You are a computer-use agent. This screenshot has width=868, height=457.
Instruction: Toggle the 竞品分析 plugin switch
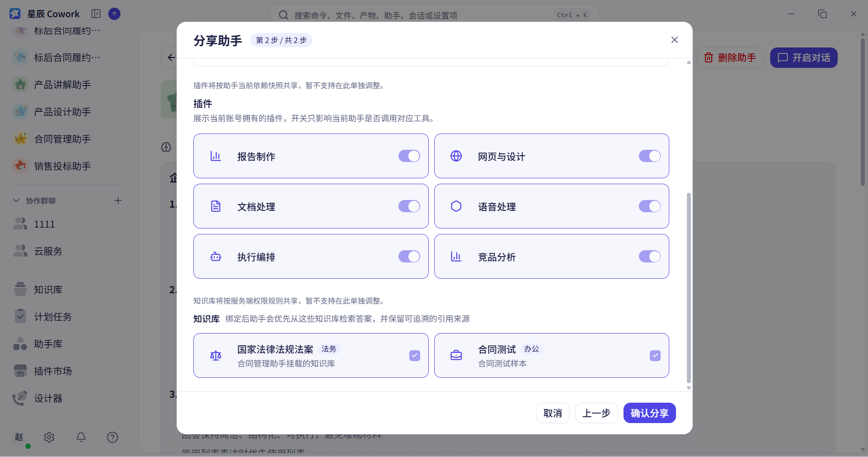point(649,257)
